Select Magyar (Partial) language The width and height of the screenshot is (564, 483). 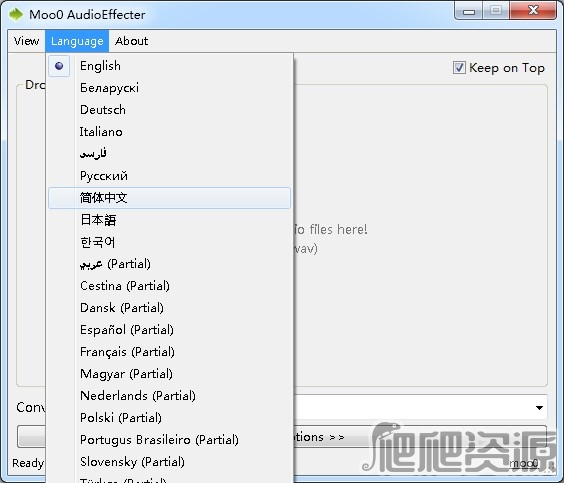click(x=169, y=374)
